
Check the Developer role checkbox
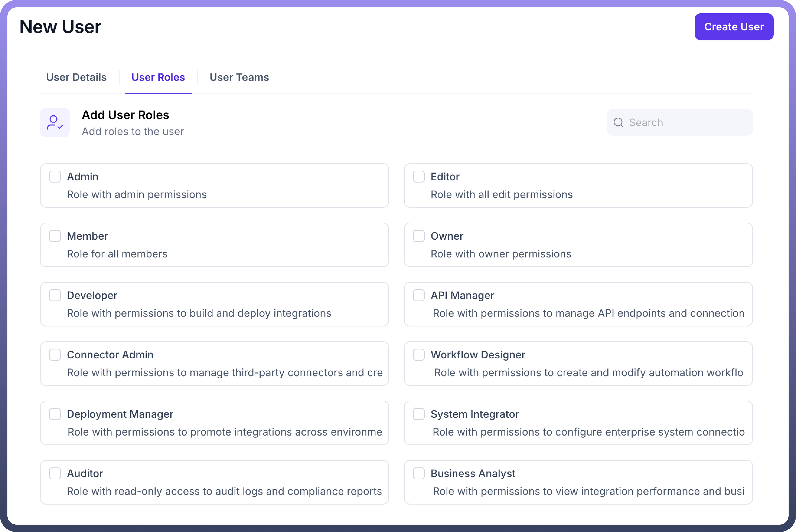pyautogui.click(x=55, y=295)
